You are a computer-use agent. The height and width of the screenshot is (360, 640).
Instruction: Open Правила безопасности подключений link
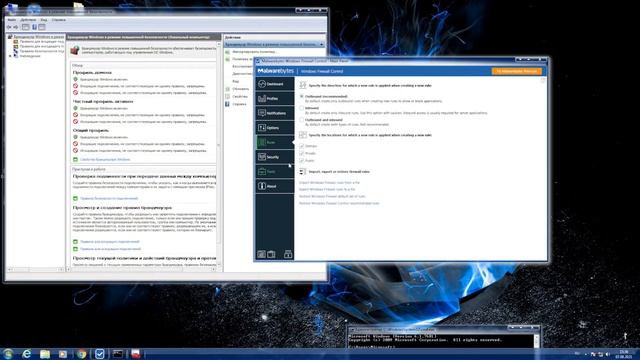pyautogui.click(x=109, y=198)
